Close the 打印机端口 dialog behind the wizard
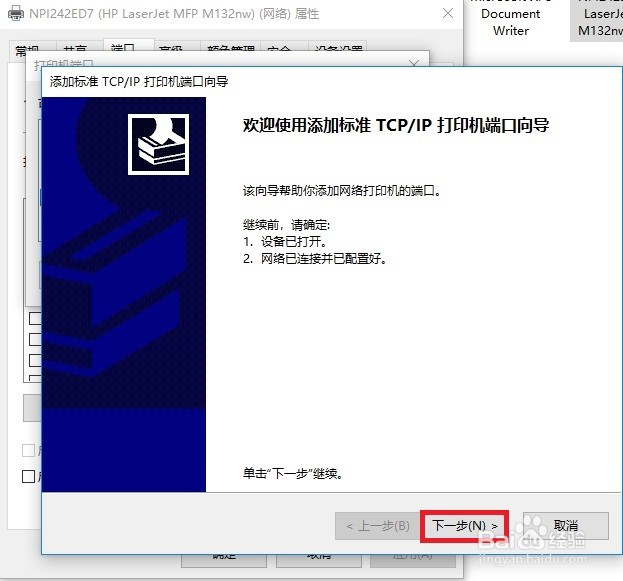This screenshot has height=581, width=623. click(x=414, y=63)
